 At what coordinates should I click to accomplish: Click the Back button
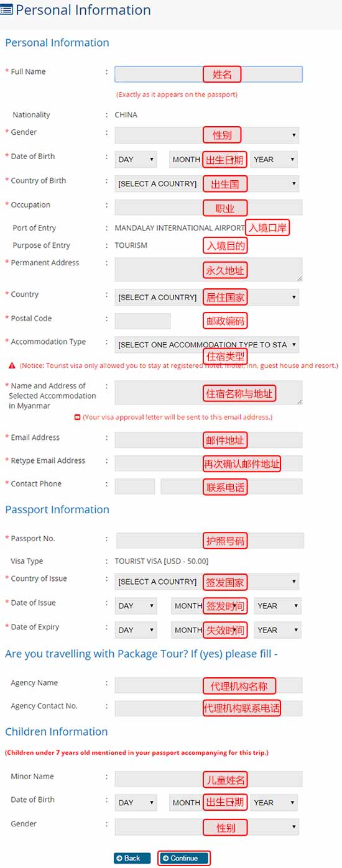click(132, 858)
